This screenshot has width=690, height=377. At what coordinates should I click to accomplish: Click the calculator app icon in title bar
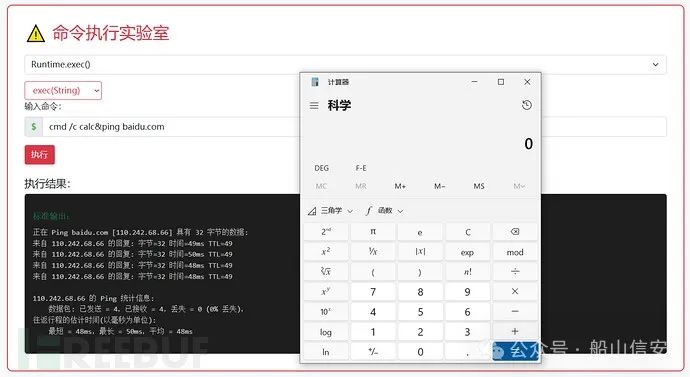pos(315,82)
